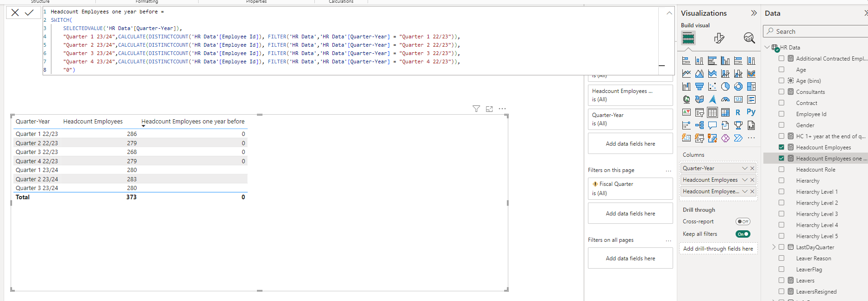The height and width of the screenshot is (301, 868).
Task: Select the Hierarchy Level 3 field
Action: 817,214
